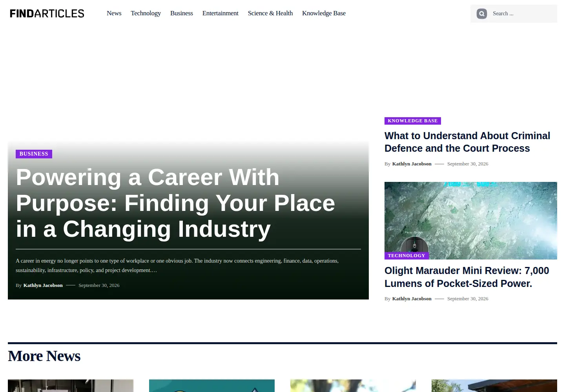This screenshot has width=565, height=392.
Task: Click the FindArticles logo
Action: 47,14
